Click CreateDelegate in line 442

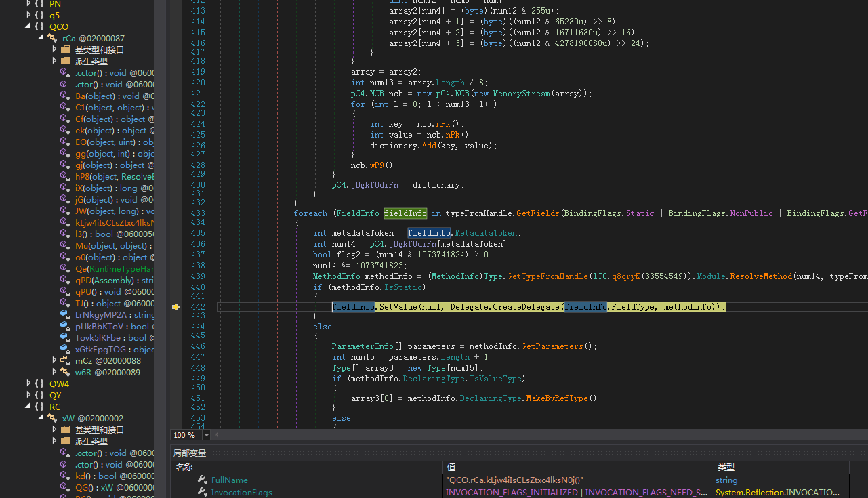click(526, 307)
